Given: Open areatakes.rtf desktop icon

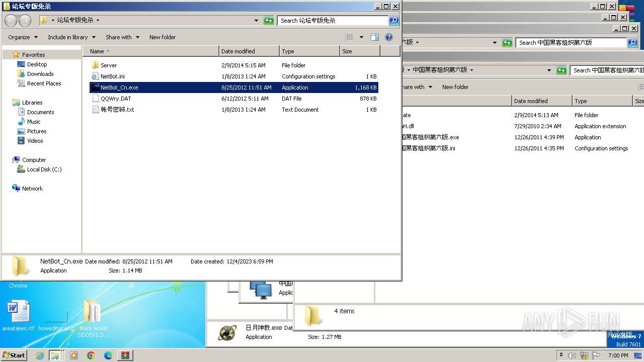Looking at the screenshot, I should 18,316.
